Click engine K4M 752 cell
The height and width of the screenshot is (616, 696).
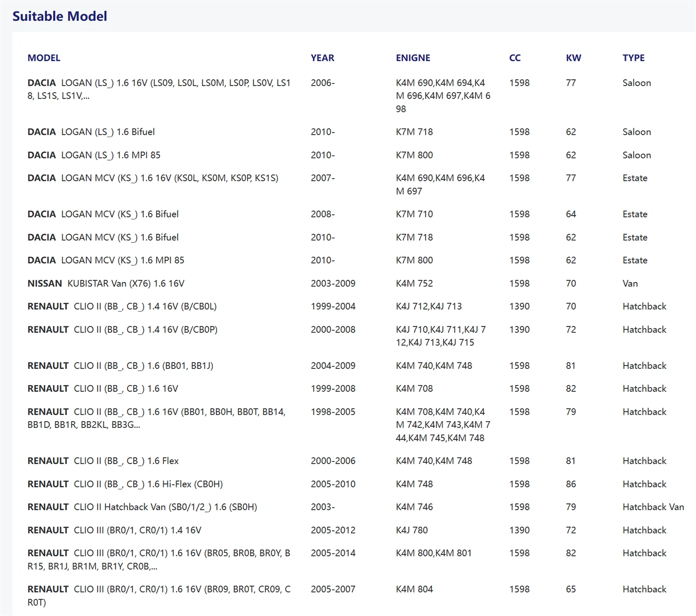pyautogui.click(x=414, y=284)
